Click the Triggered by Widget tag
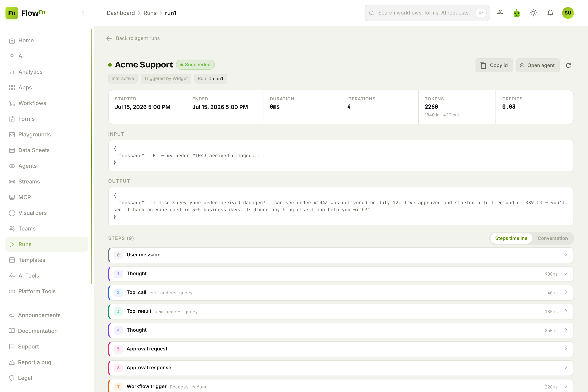 point(166,79)
